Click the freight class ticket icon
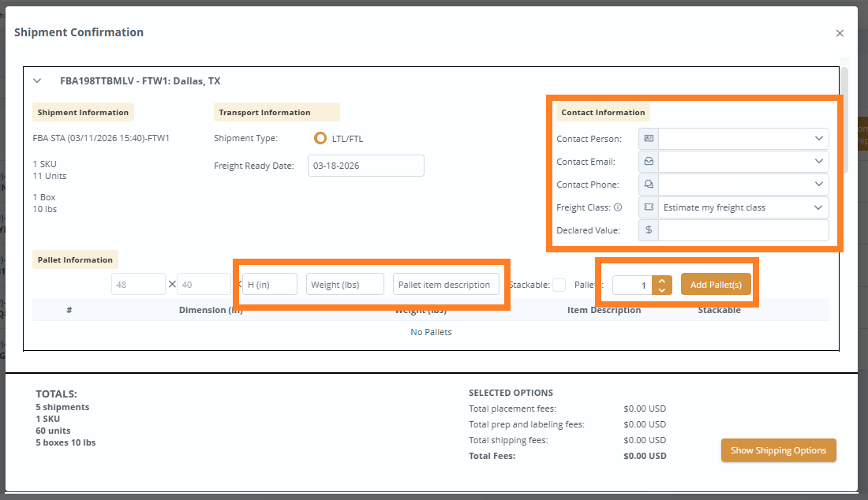868x500 pixels. coord(649,207)
